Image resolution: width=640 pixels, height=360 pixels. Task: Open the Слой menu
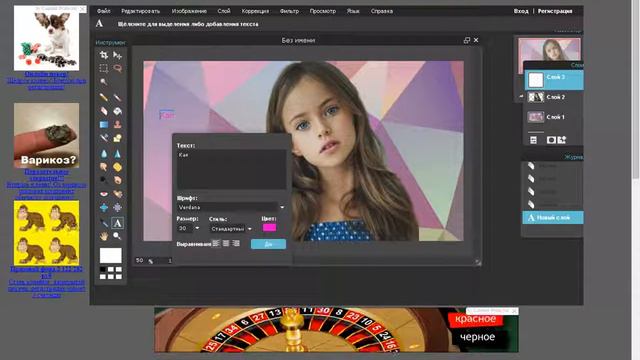[224, 11]
